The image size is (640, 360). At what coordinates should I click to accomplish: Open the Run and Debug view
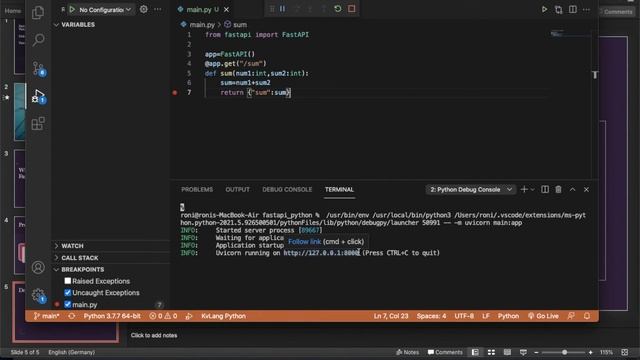38,96
